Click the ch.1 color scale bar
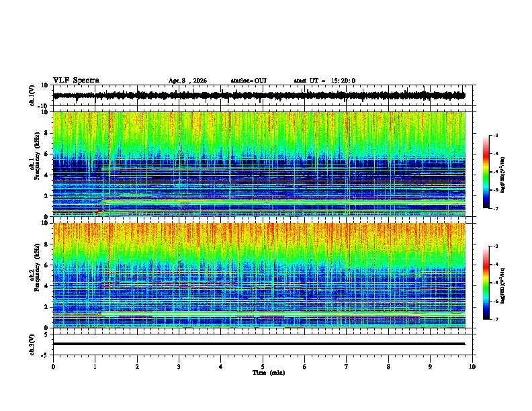The image size is (532, 411). coord(486,172)
